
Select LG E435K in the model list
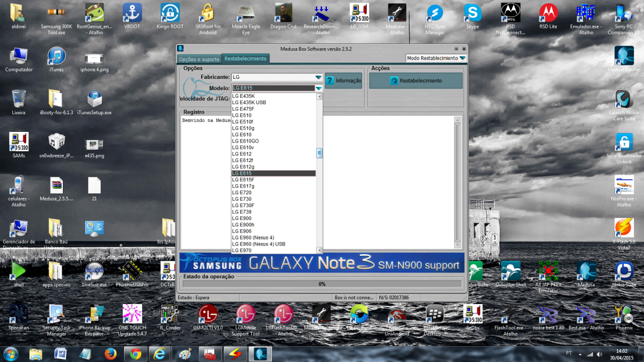tap(274, 96)
